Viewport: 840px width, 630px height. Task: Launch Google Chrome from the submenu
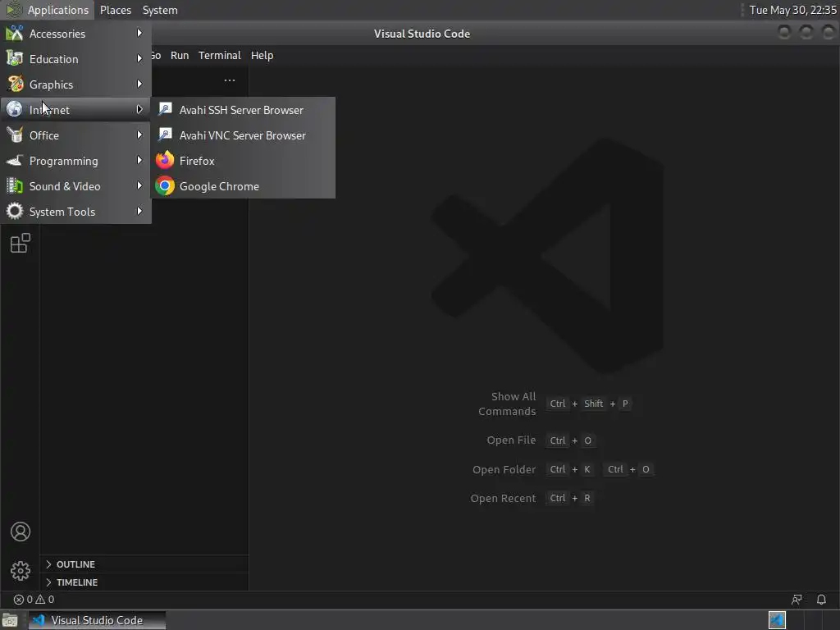tap(243, 186)
